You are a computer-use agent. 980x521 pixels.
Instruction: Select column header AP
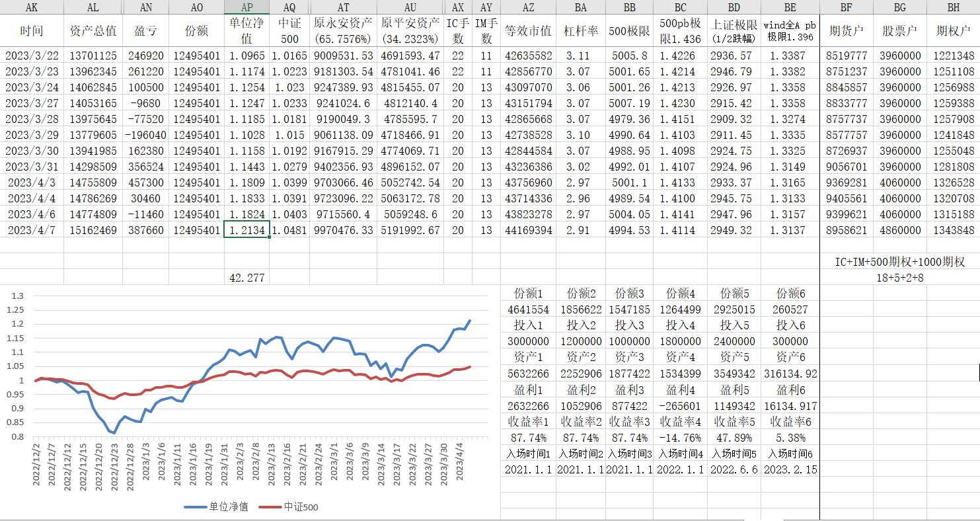pos(246,7)
